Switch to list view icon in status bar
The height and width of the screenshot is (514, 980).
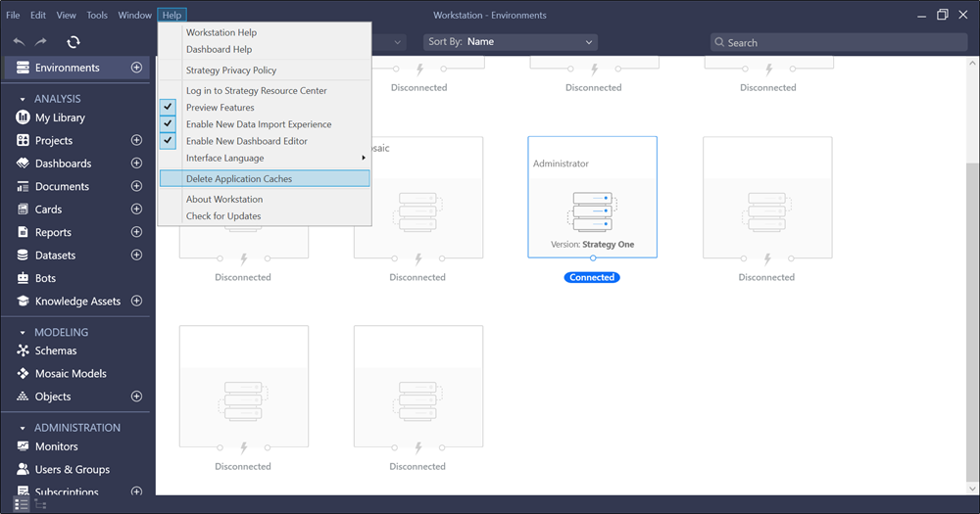point(20,503)
